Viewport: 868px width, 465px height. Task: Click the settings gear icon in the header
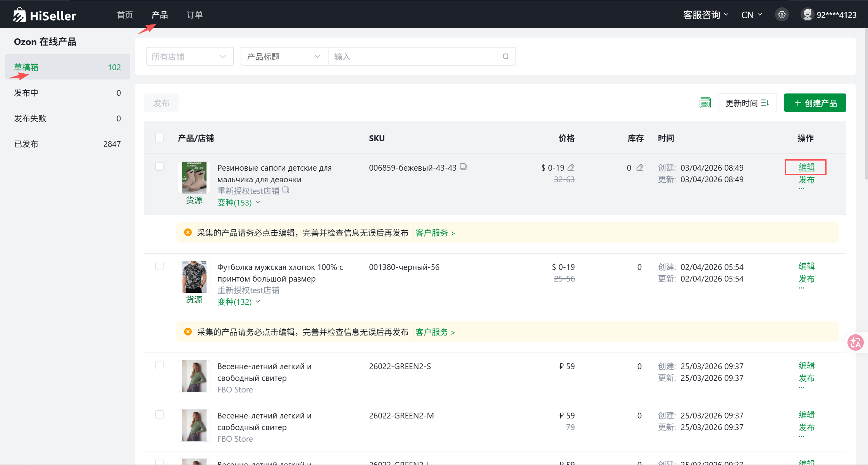pyautogui.click(x=782, y=15)
